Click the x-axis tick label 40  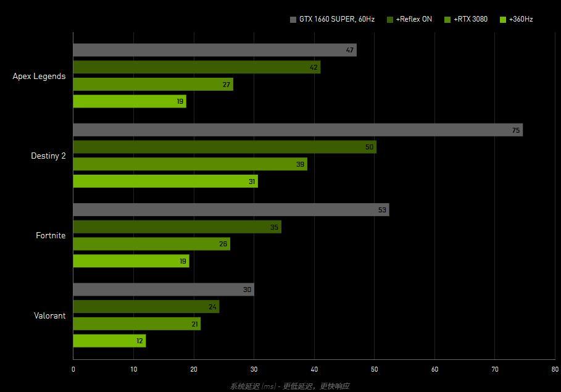[314, 369]
